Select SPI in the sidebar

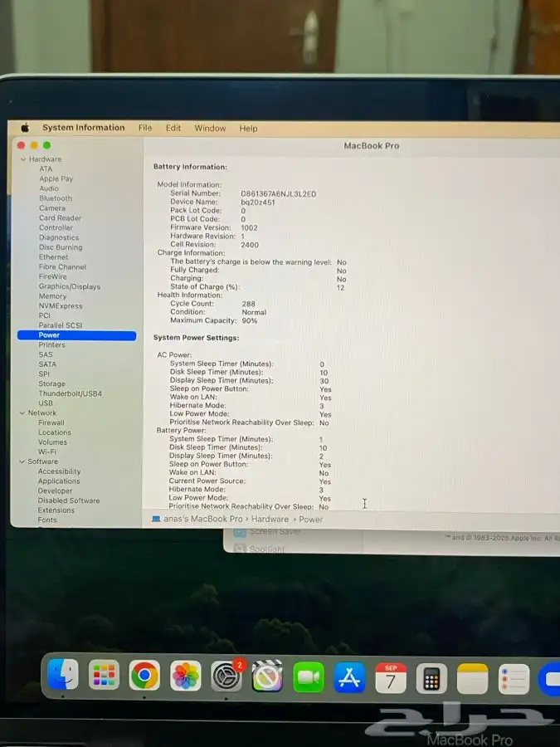pyautogui.click(x=44, y=374)
